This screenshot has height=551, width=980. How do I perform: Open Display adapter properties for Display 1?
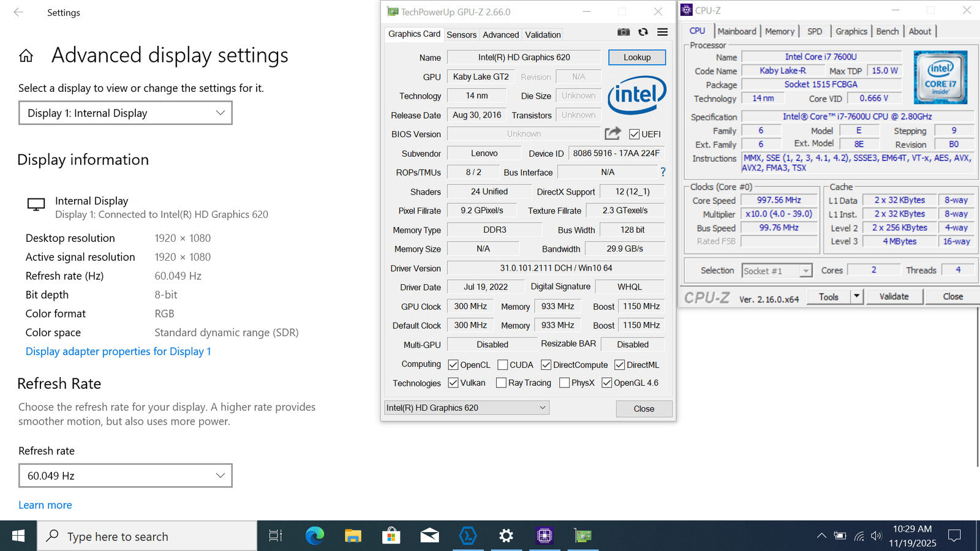118,351
